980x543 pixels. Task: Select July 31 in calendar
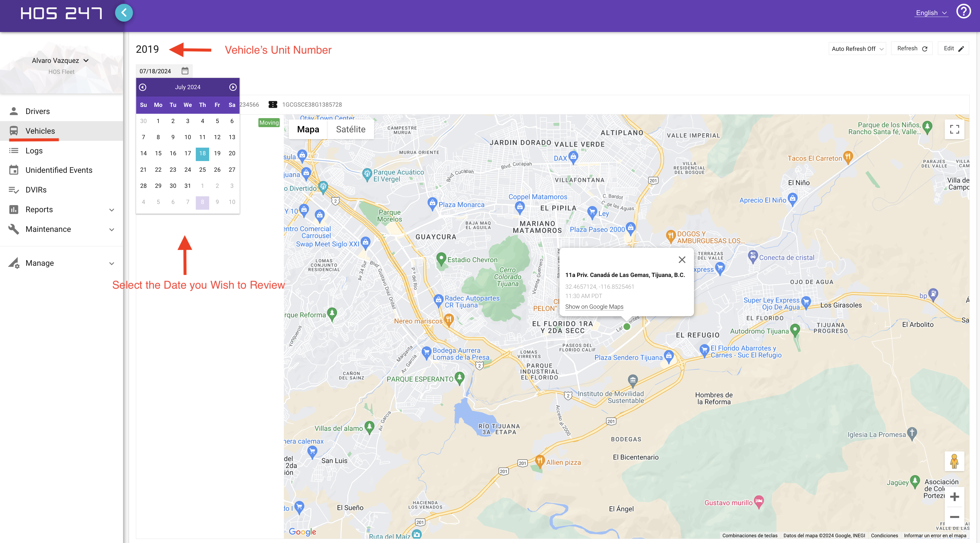pos(188,186)
